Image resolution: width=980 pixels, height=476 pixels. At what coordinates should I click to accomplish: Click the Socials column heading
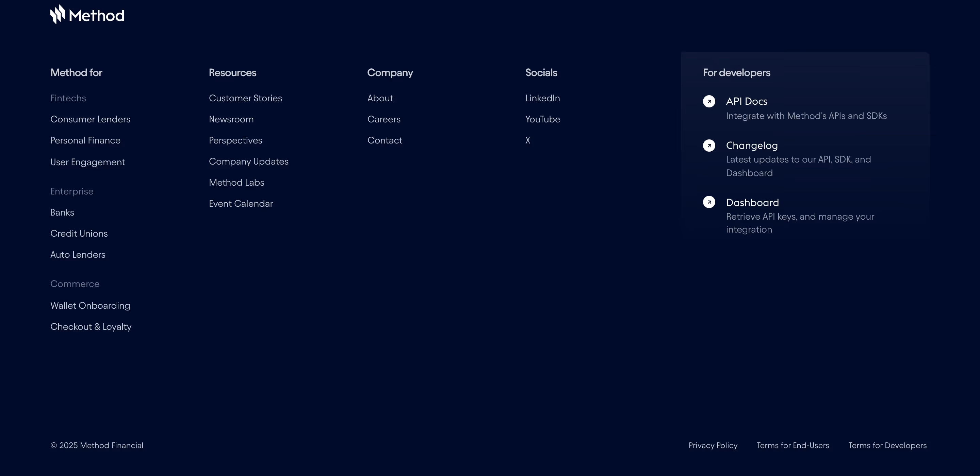click(541, 73)
